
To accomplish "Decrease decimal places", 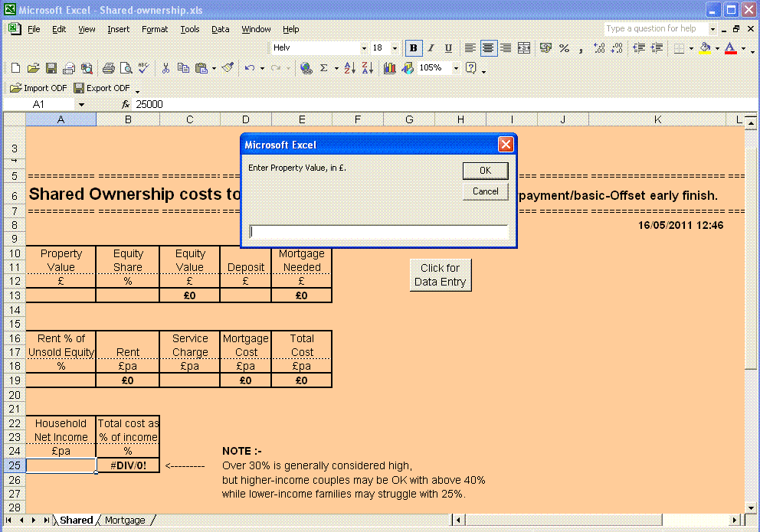I will (617, 48).
